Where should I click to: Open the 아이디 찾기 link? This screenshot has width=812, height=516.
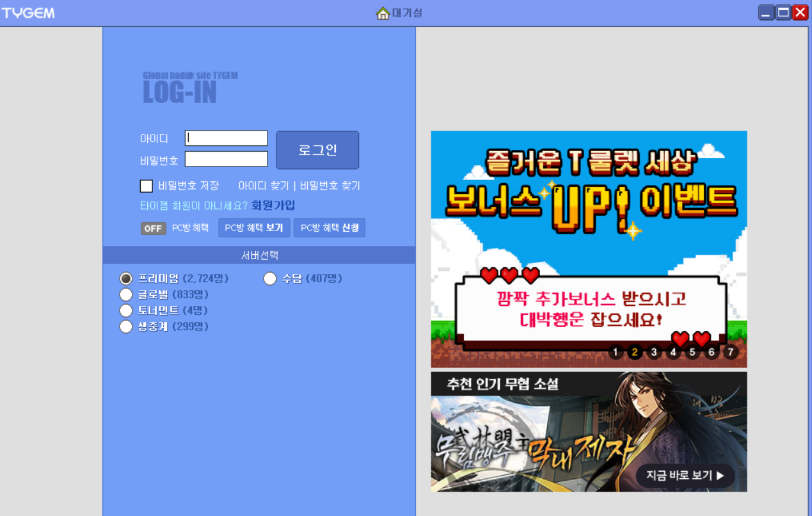click(x=264, y=186)
